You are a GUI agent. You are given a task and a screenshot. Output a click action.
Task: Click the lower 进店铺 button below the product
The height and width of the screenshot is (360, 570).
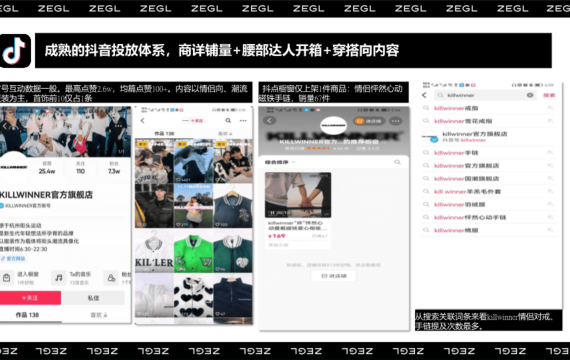(x=333, y=276)
